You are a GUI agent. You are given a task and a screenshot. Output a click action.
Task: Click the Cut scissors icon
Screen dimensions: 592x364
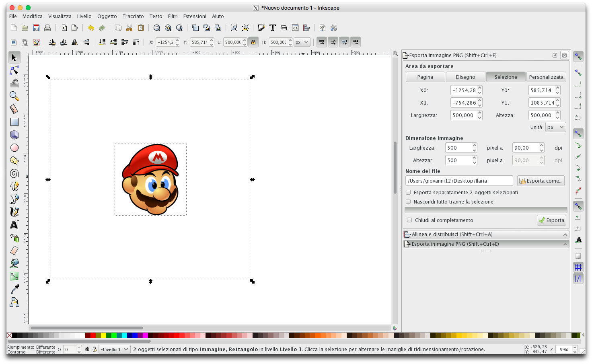click(x=129, y=28)
